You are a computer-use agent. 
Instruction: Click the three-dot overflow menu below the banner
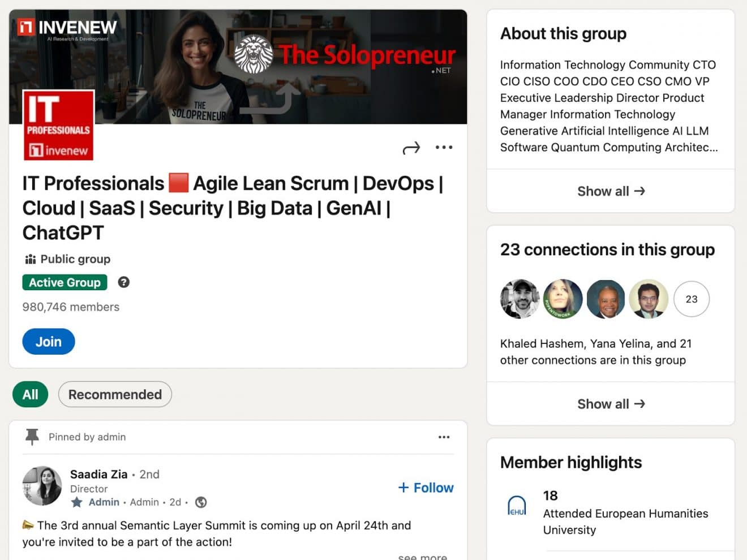[444, 148]
